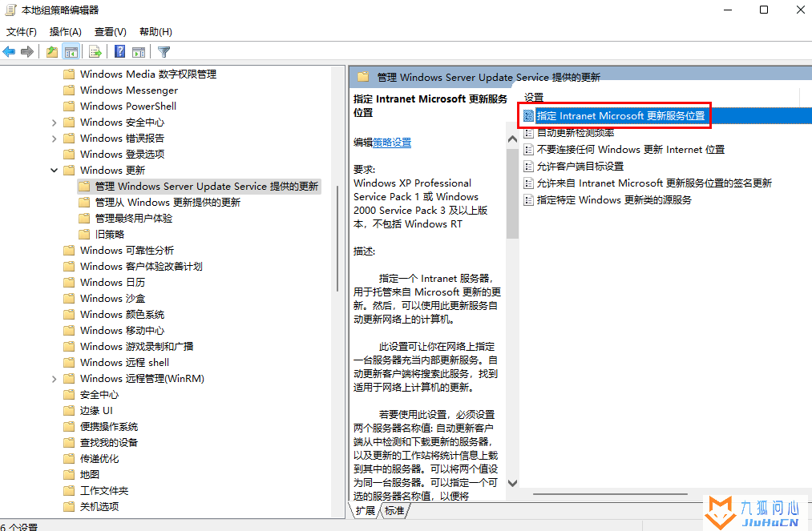Click the folder icon next to 传递优化
Screen dimensions: 812x531
69,459
